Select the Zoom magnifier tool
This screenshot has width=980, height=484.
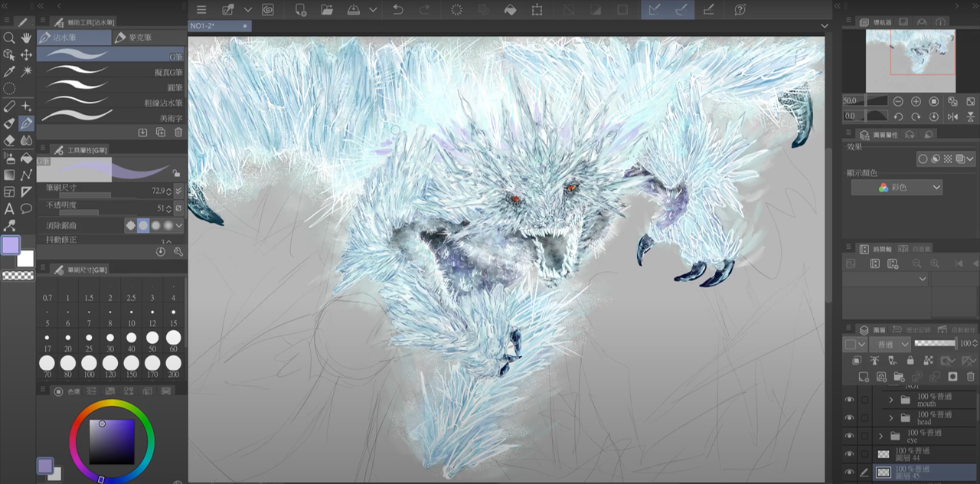(9, 38)
